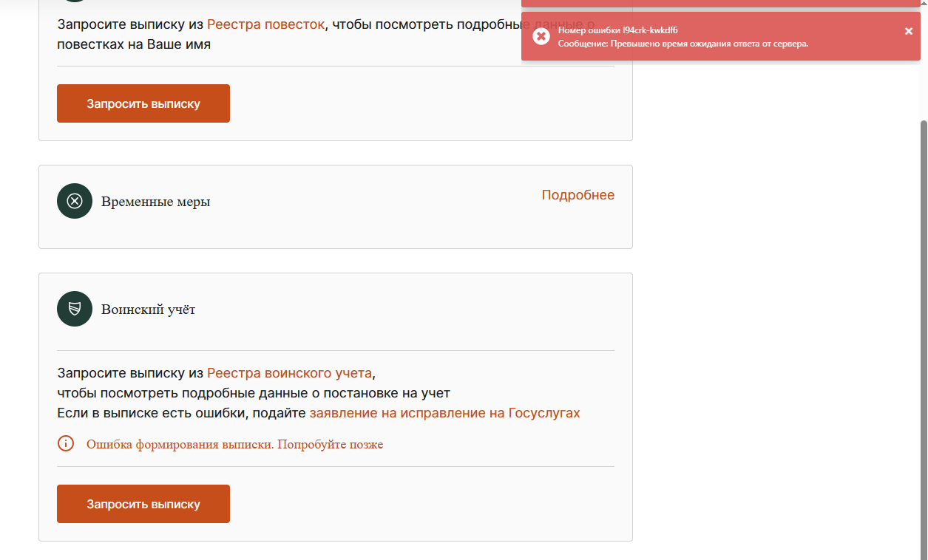Viewport: 928px width, 560px height.
Task: Click the red error toast cross-circle icon
Action: click(x=541, y=36)
